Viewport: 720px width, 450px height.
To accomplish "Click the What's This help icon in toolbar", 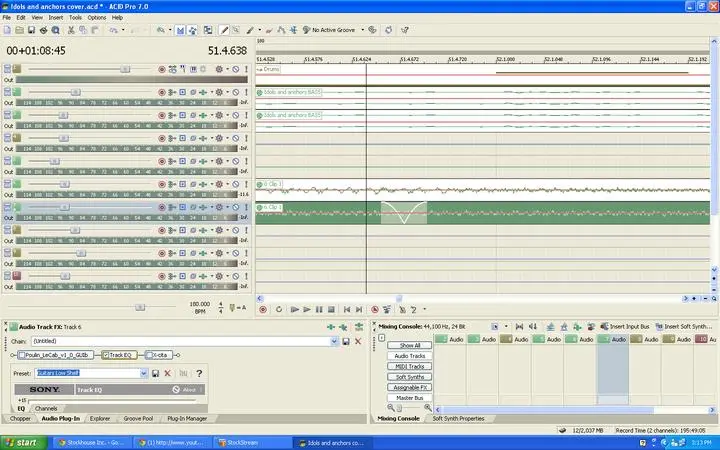I will click(x=405, y=30).
